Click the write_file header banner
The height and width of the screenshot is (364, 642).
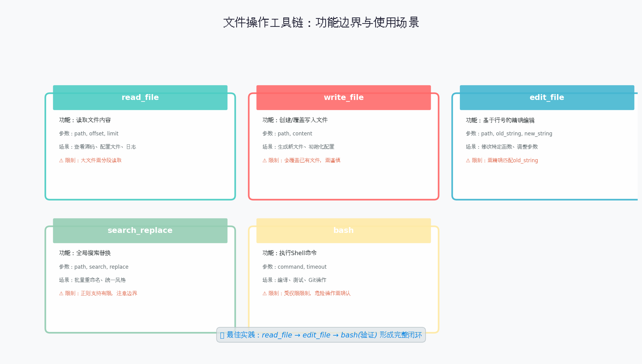pos(344,97)
